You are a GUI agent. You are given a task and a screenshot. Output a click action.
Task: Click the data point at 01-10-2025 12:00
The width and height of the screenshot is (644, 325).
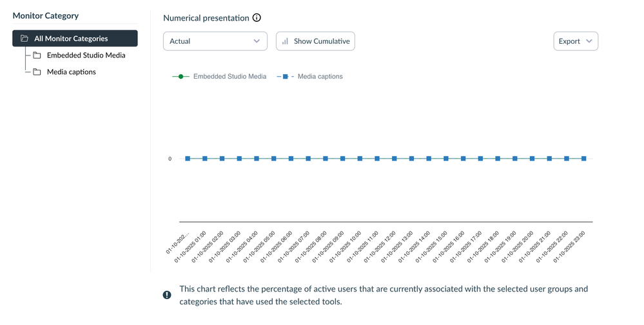tap(395, 158)
